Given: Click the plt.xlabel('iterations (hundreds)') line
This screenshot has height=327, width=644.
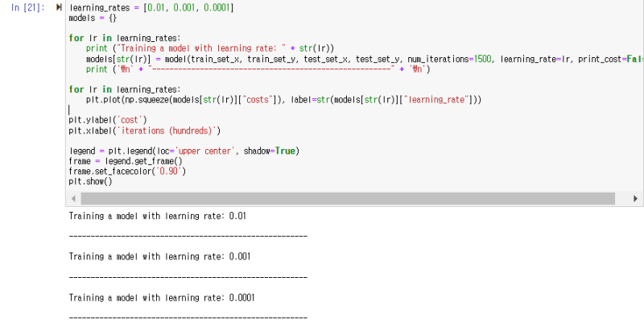Looking at the screenshot, I should (x=145, y=130).
